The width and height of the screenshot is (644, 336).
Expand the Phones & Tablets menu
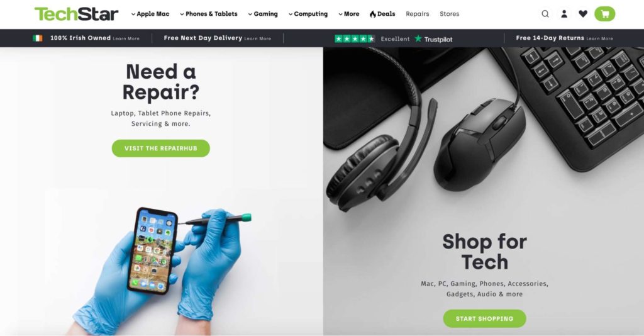point(209,14)
